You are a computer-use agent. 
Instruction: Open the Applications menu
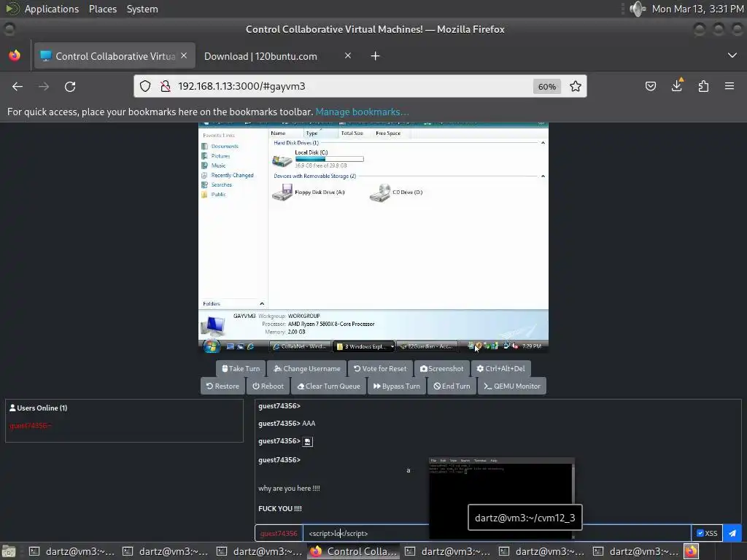click(x=52, y=9)
